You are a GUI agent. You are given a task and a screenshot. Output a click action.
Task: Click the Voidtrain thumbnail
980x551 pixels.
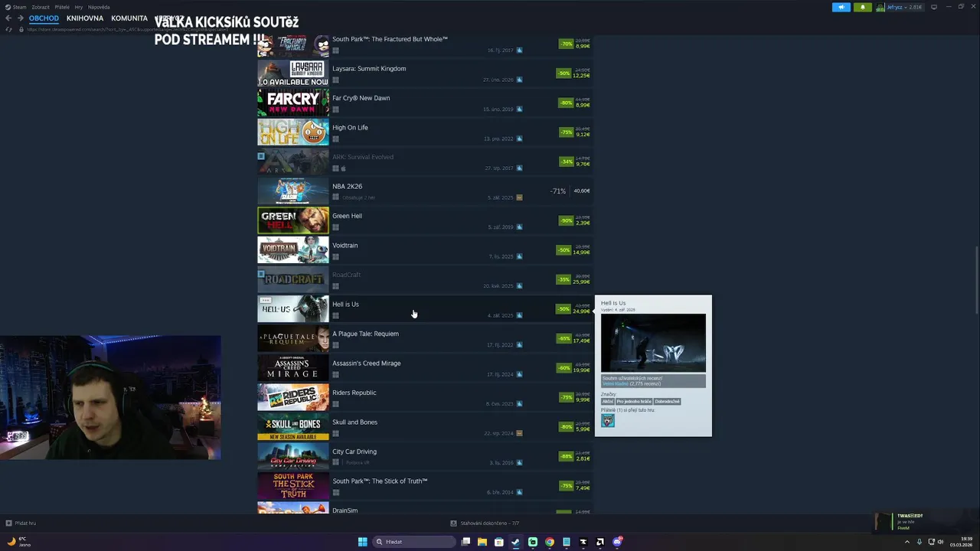[x=293, y=250]
